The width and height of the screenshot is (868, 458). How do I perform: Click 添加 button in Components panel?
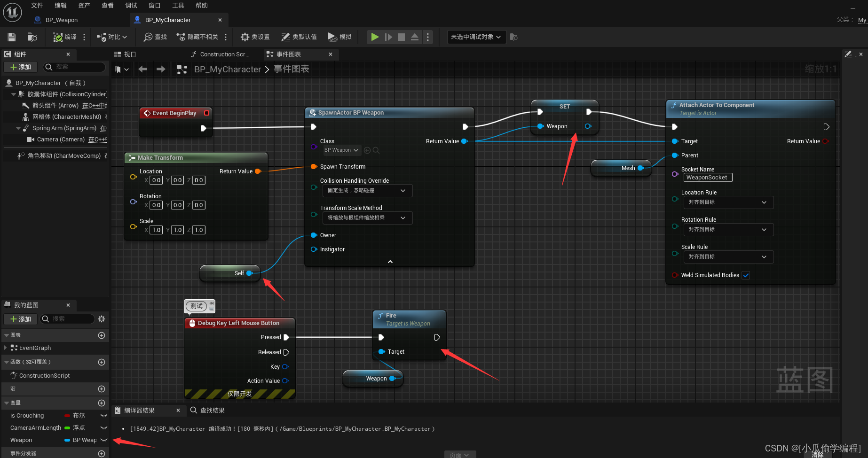[x=21, y=67]
